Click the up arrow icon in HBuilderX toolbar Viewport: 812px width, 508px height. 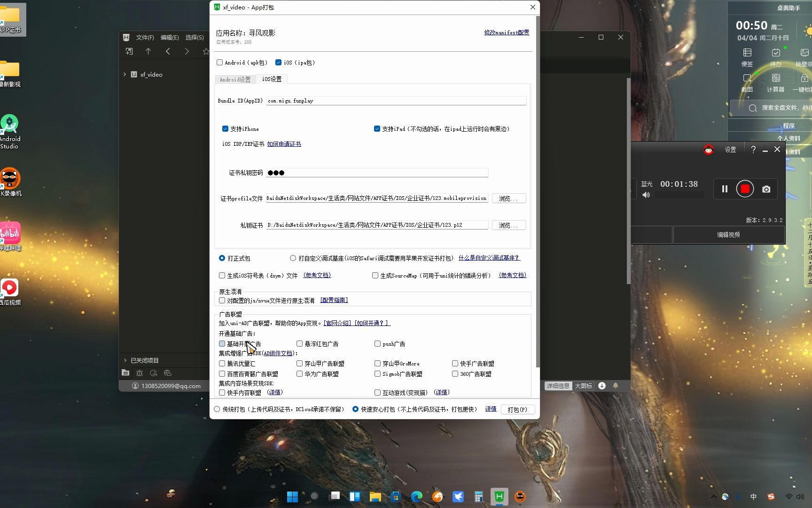148,51
